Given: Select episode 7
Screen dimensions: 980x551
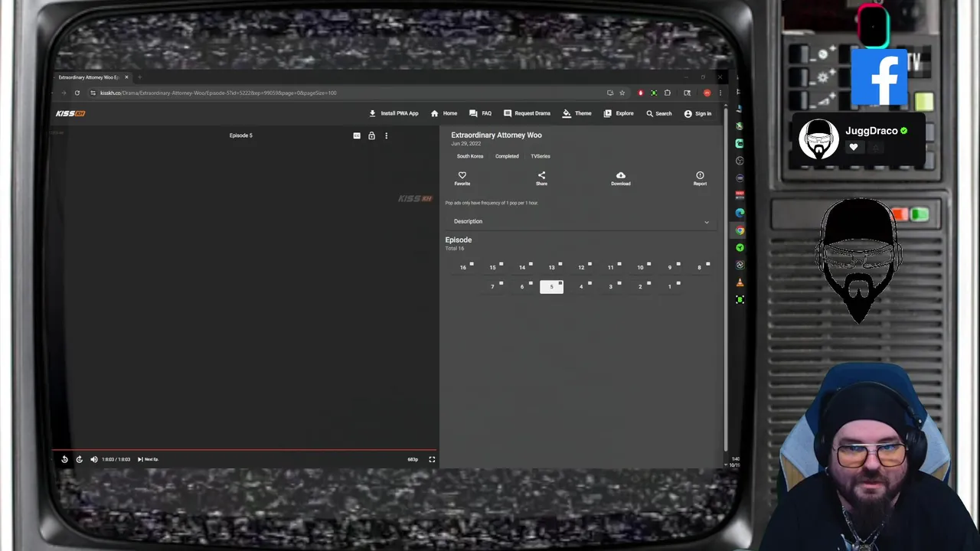Looking at the screenshot, I should 492,287.
